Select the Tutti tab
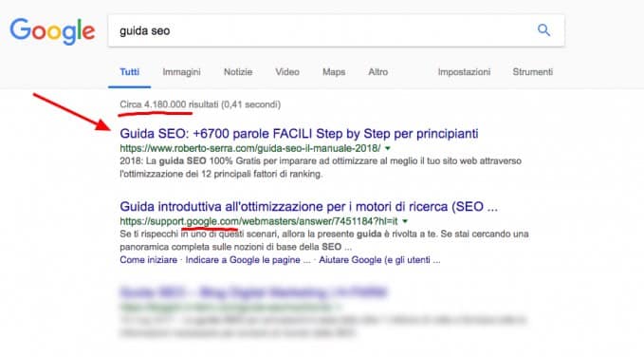644x357 pixels. [129, 72]
